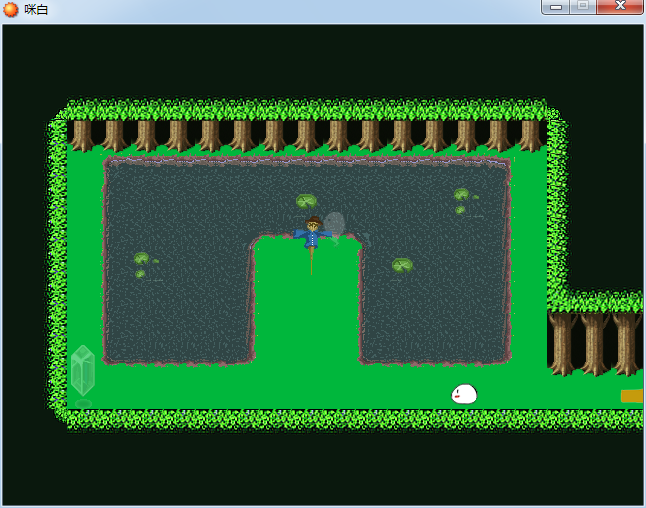This screenshot has height=508, width=646.
Task: Maximize the 咪白 game window
Action: (x=583, y=7)
